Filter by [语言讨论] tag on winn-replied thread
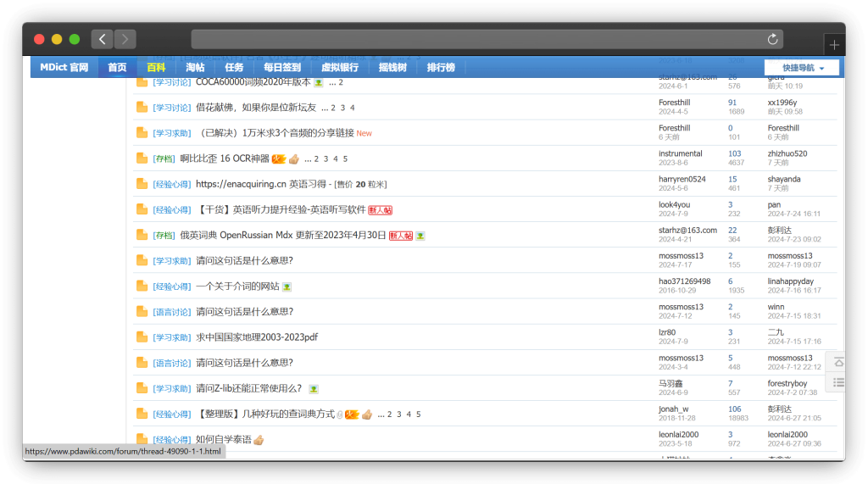This screenshot has width=868, height=484. [171, 312]
